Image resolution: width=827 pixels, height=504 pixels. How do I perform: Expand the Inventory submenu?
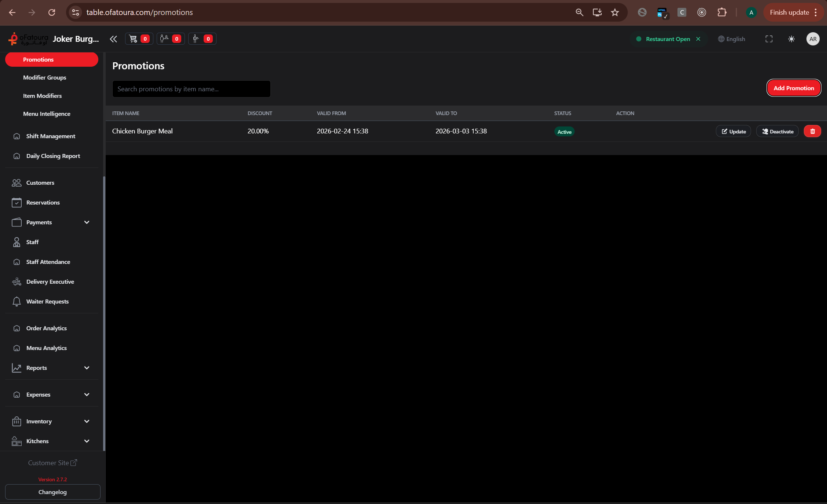click(x=87, y=421)
